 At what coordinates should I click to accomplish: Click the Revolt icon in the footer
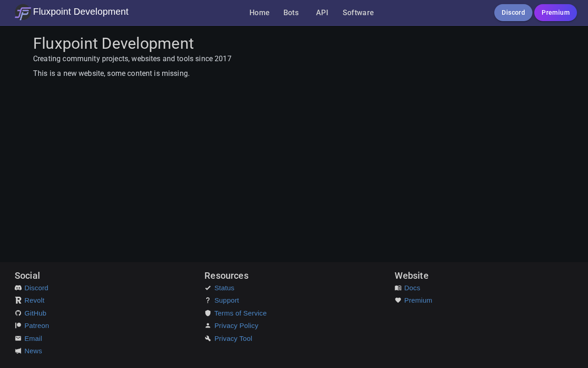coord(18,300)
